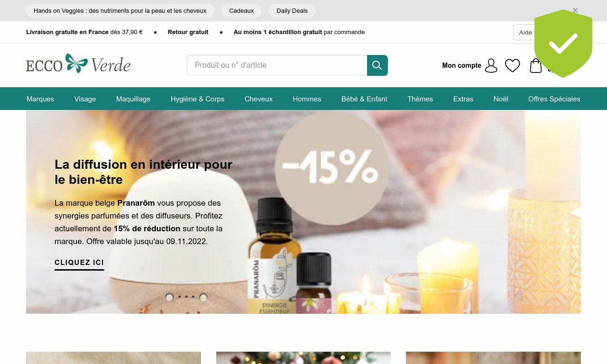Expand the Maquillage navigation item

click(133, 99)
